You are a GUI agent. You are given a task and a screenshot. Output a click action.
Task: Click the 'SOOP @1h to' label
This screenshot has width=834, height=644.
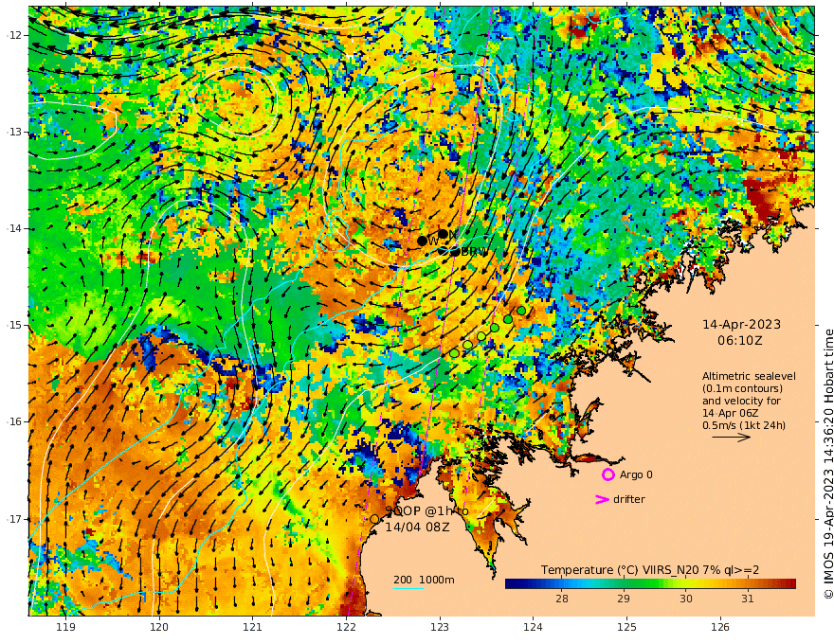pos(427,511)
